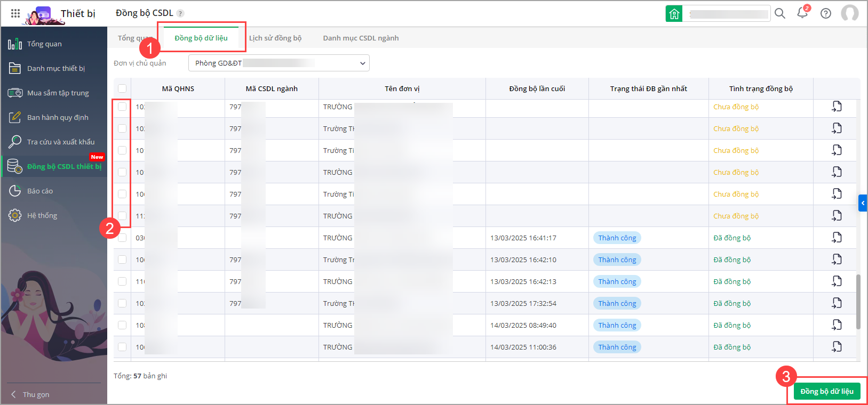
Task: Tick checkbox for row synced 13/03/2025 16:42:13
Action: point(122,281)
